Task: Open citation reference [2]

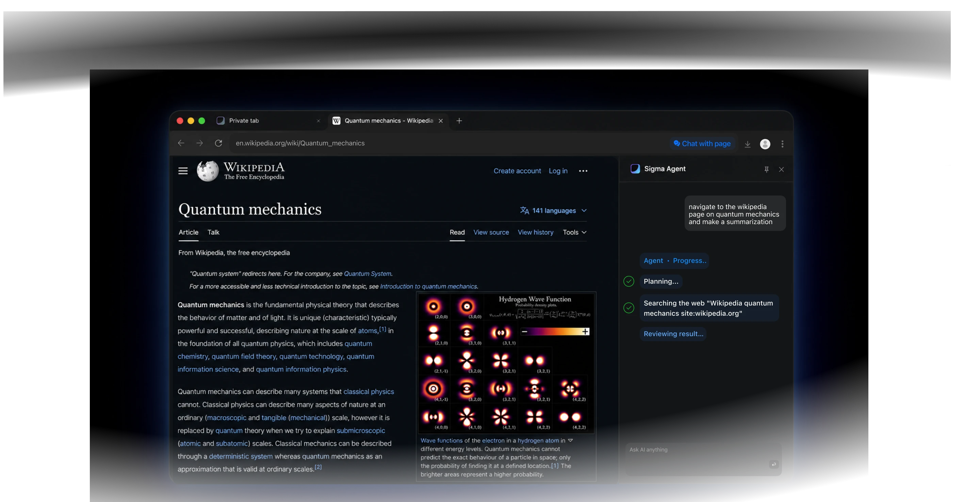Action: [318, 467]
